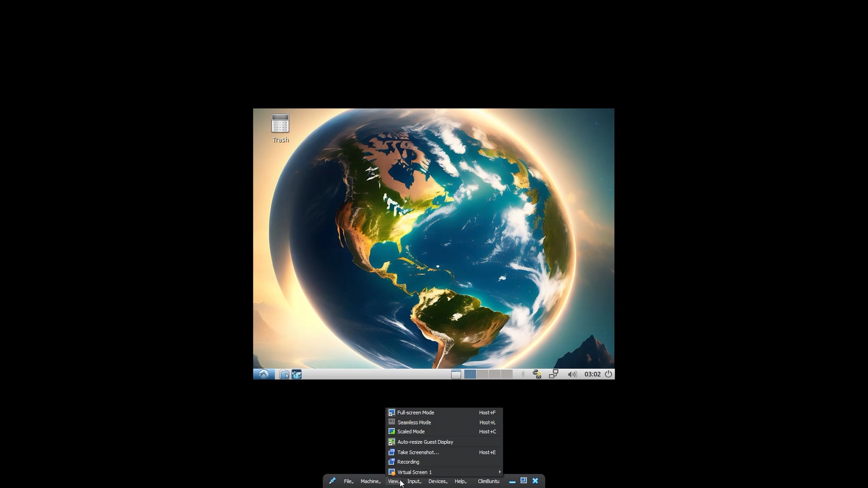Open the Trash icon on the guest desktop
Screen dimensions: 868x488
pos(280,128)
